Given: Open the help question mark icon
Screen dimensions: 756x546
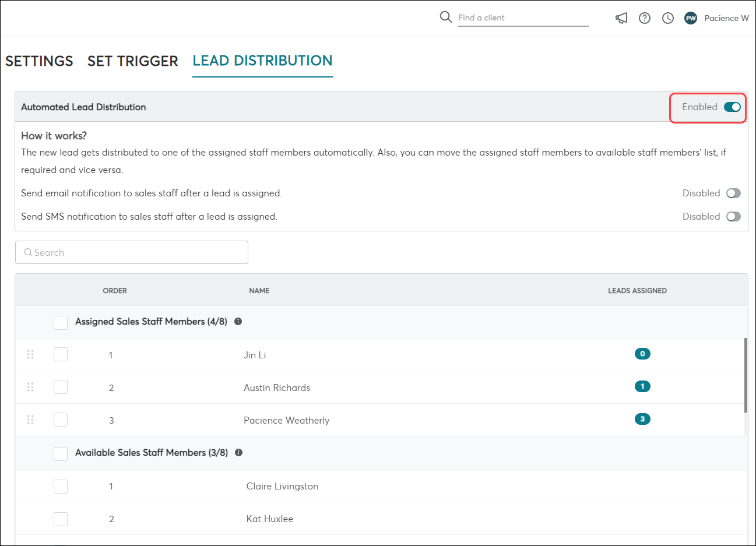Looking at the screenshot, I should [x=644, y=18].
